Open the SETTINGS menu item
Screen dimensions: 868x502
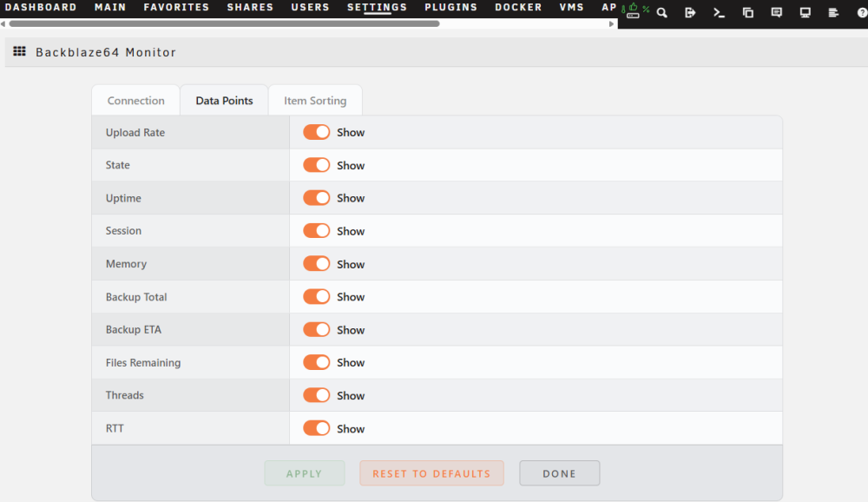point(377,7)
